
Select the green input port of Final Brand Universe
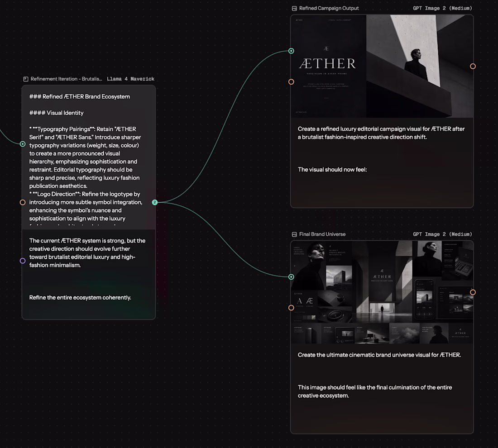point(291,277)
